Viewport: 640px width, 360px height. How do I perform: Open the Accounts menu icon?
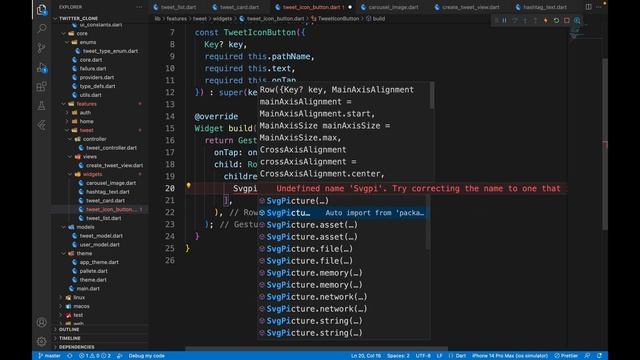(42, 322)
